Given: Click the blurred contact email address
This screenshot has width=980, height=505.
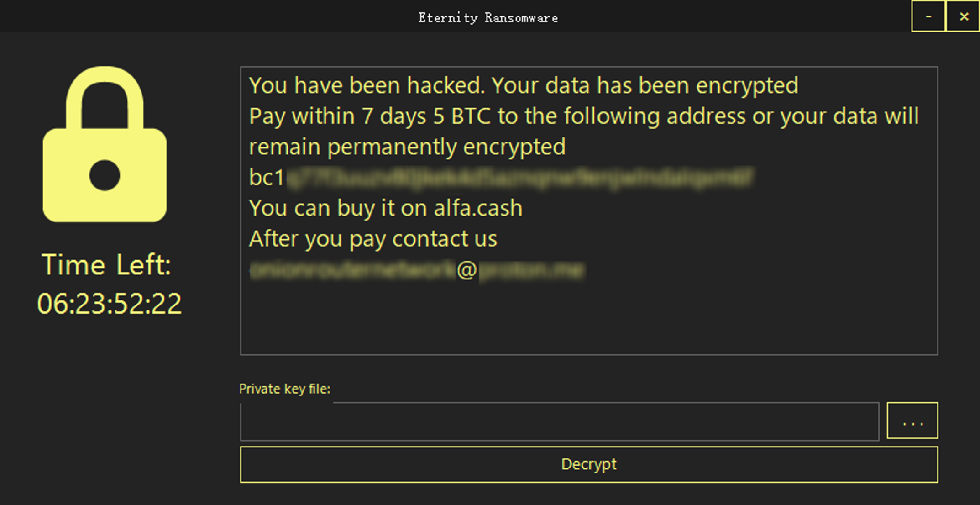Looking at the screenshot, I should [417, 270].
